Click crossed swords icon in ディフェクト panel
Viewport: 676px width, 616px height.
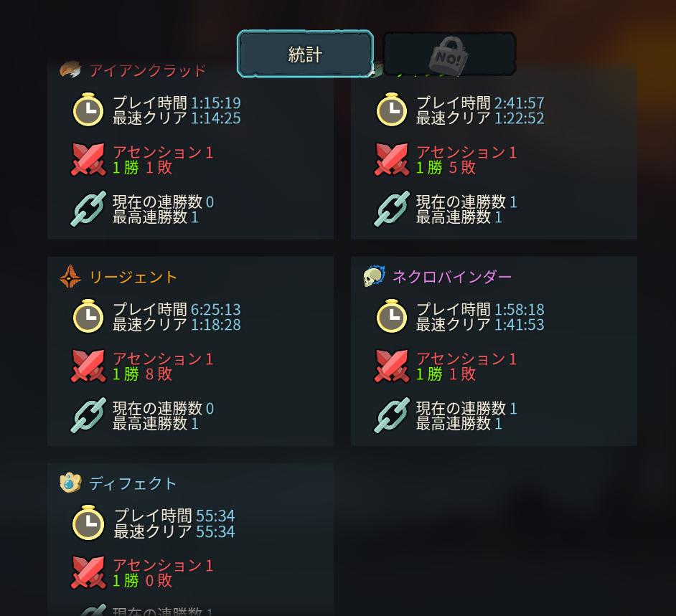(88, 572)
